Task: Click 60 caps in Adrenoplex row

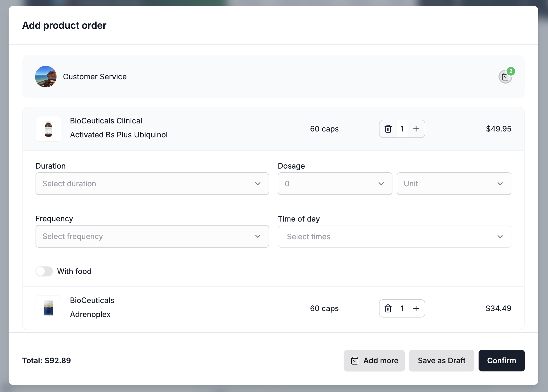Action: tap(324, 308)
